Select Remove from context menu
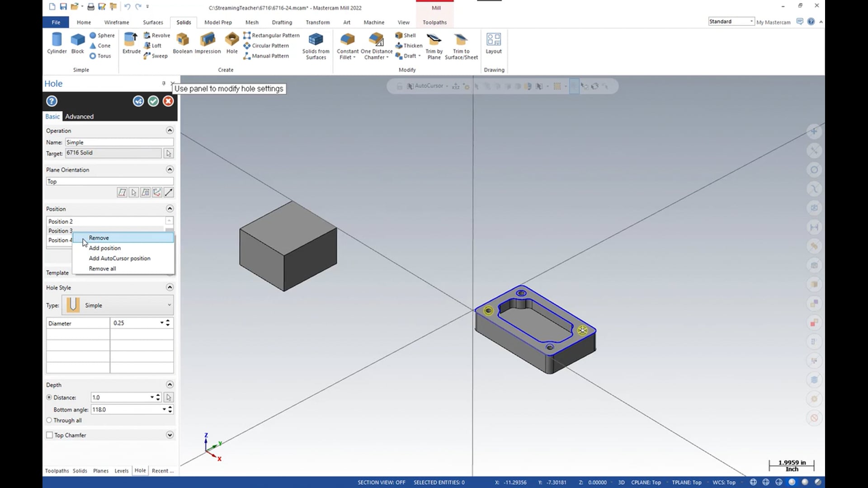This screenshot has height=488, width=868. [99, 238]
